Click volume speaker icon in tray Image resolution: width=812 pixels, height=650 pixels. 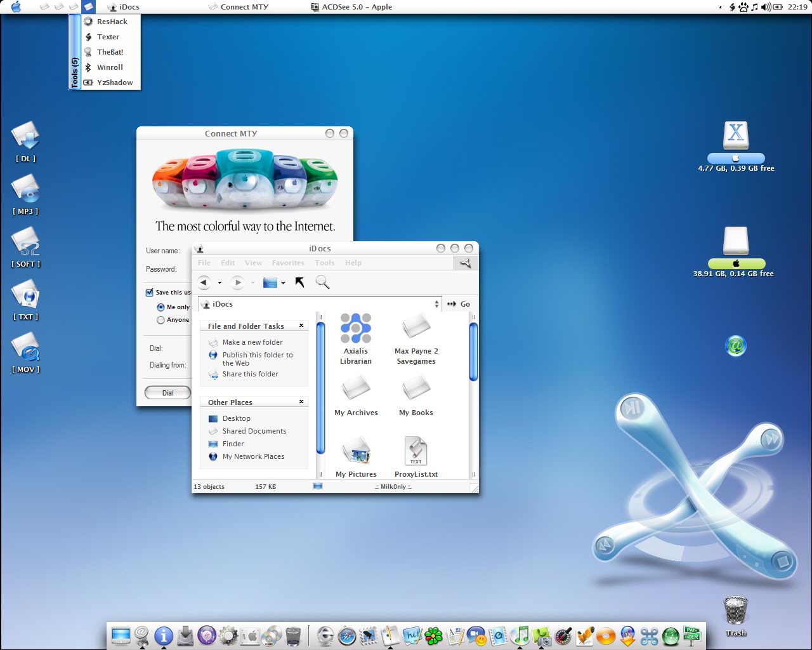pos(766,7)
